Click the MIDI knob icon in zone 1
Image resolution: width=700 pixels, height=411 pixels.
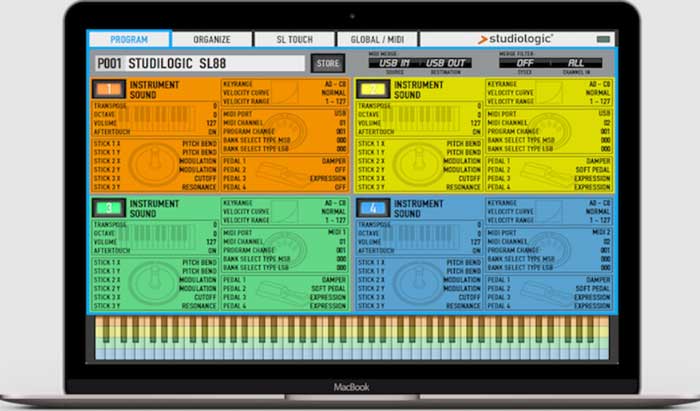point(285,132)
